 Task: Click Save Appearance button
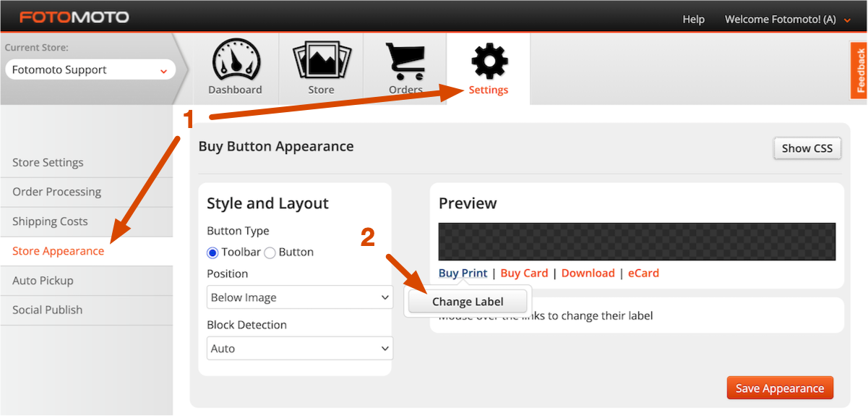pyautogui.click(x=780, y=389)
